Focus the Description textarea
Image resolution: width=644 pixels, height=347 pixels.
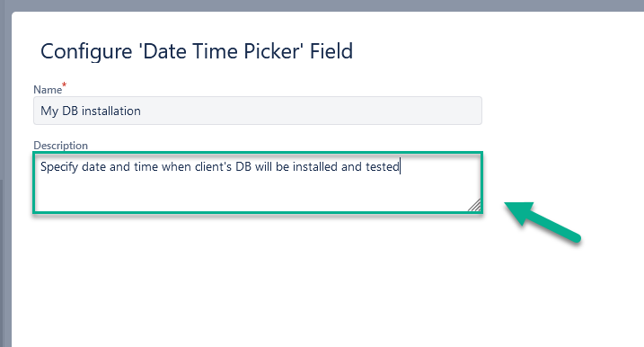[x=258, y=182]
